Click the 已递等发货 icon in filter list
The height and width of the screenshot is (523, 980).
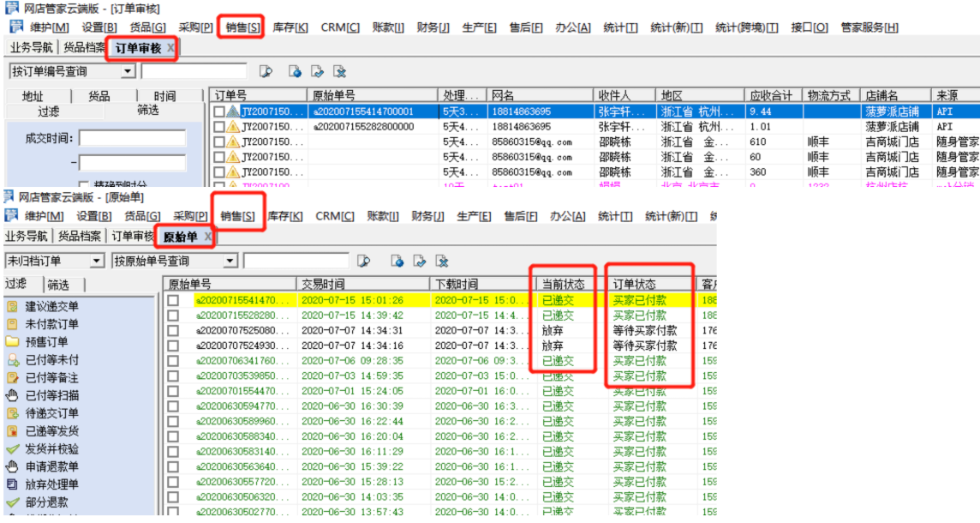[12, 430]
